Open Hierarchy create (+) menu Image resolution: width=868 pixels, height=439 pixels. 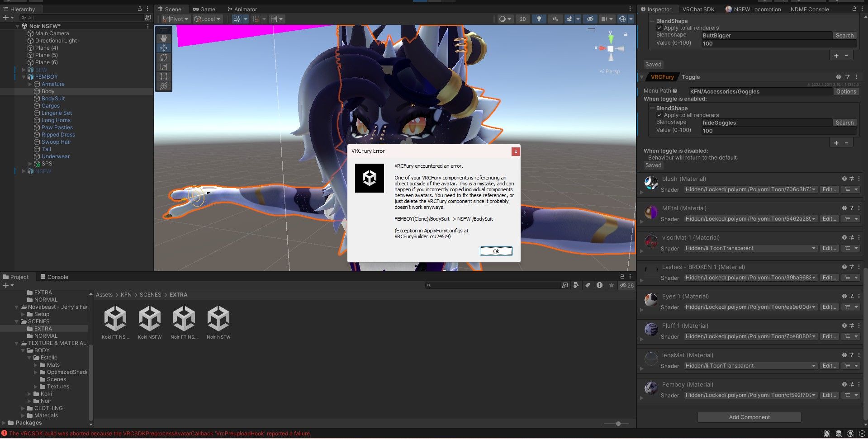pyautogui.click(x=8, y=18)
